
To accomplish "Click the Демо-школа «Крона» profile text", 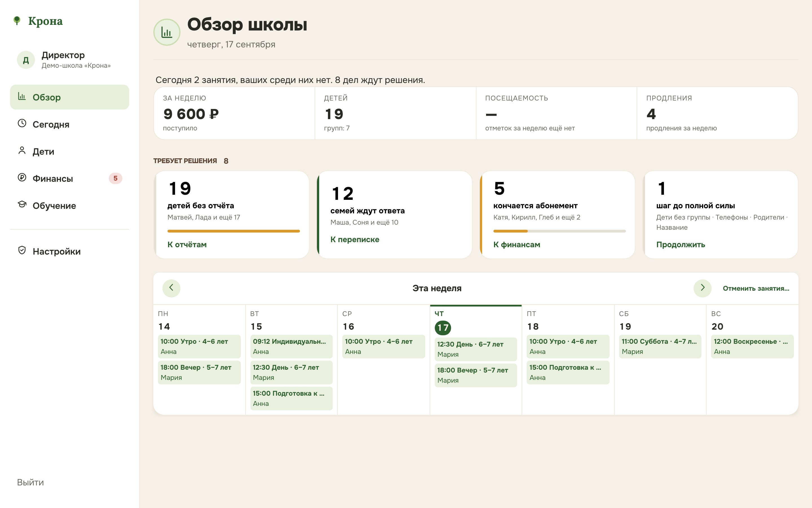I will [76, 65].
